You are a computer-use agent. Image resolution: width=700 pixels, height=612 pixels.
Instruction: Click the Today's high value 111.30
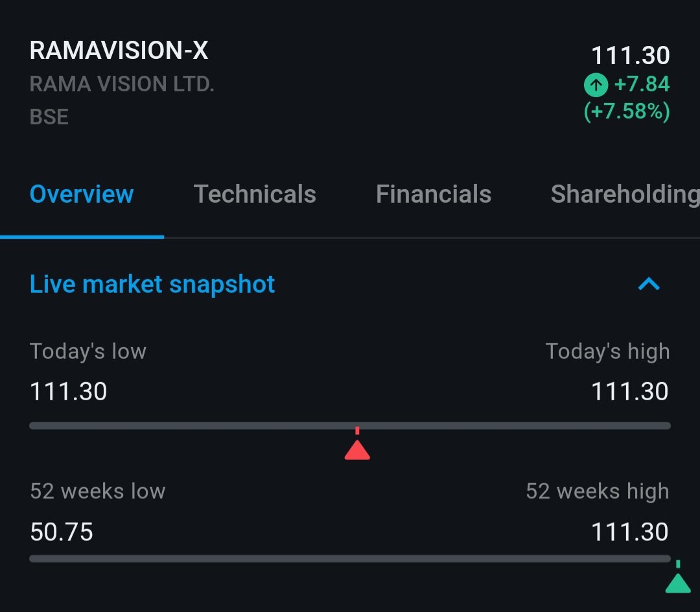click(630, 392)
